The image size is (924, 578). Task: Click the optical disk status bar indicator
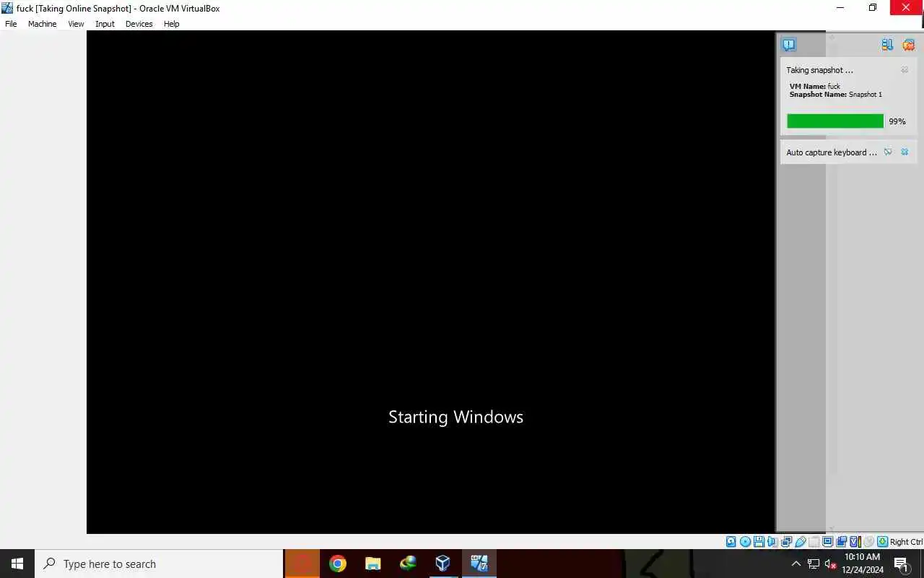[745, 542]
